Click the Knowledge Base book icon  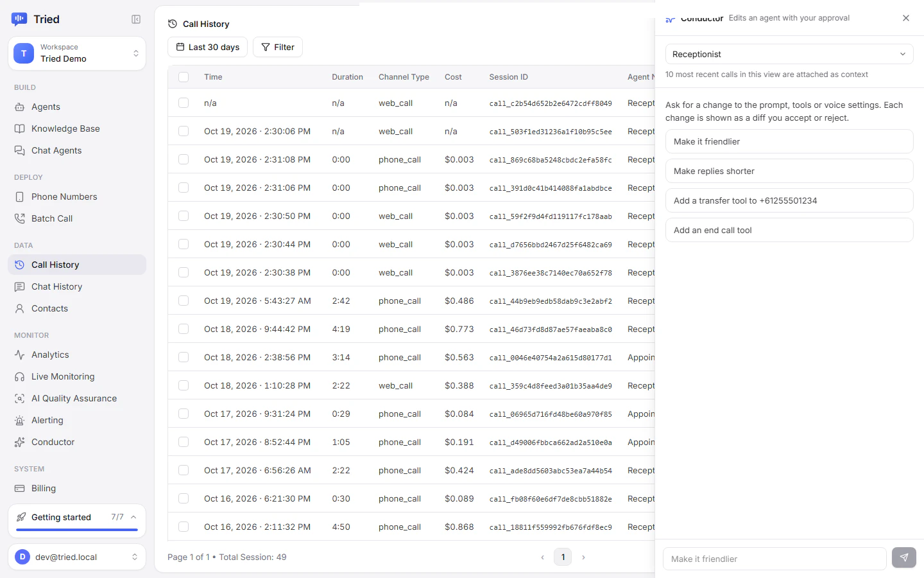pyautogui.click(x=19, y=128)
